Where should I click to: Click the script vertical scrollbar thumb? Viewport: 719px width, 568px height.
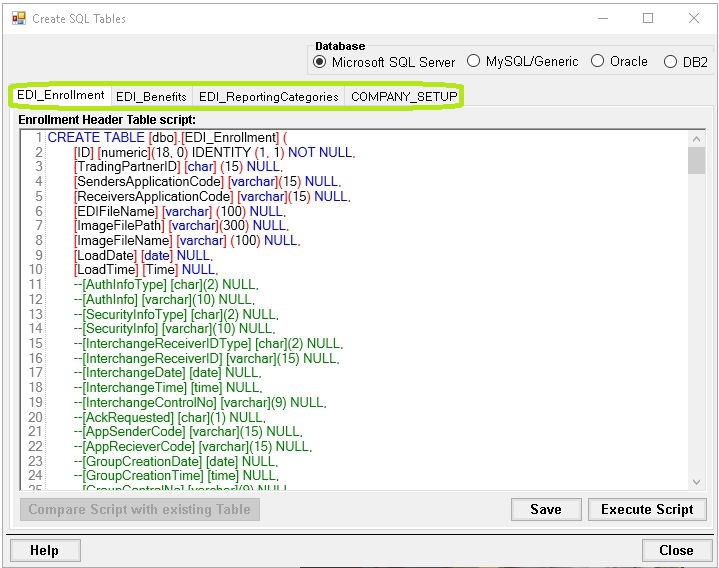click(x=697, y=160)
